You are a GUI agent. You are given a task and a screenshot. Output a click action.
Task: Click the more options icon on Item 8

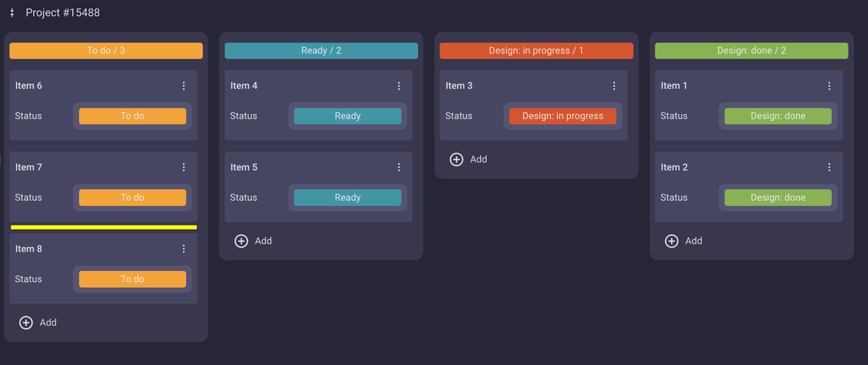184,249
